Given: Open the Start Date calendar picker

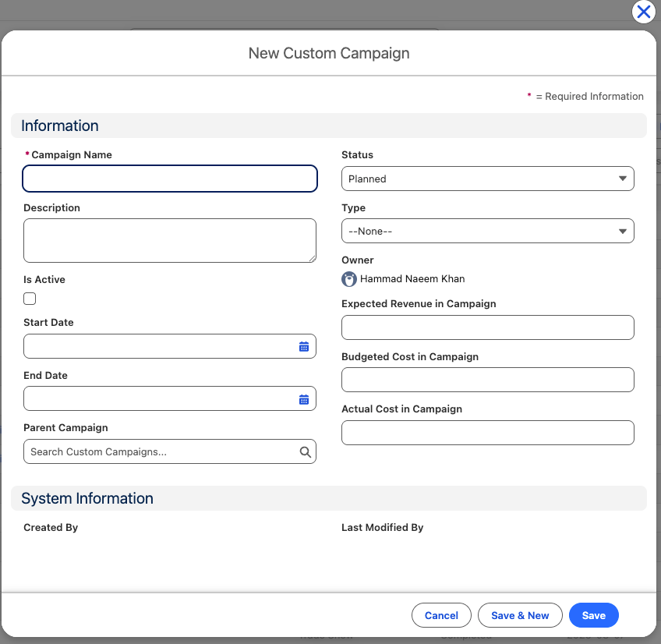Looking at the screenshot, I should [x=303, y=347].
